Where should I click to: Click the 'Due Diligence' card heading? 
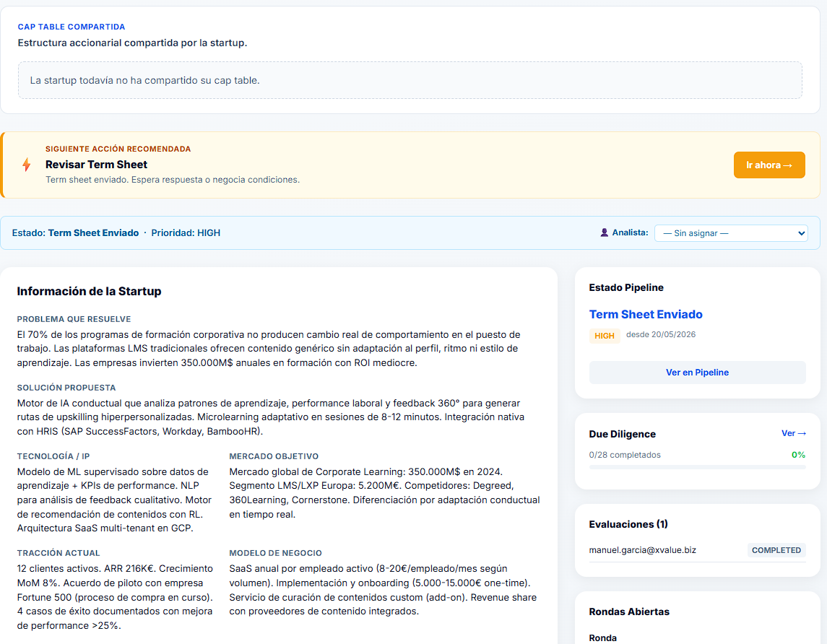click(623, 434)
